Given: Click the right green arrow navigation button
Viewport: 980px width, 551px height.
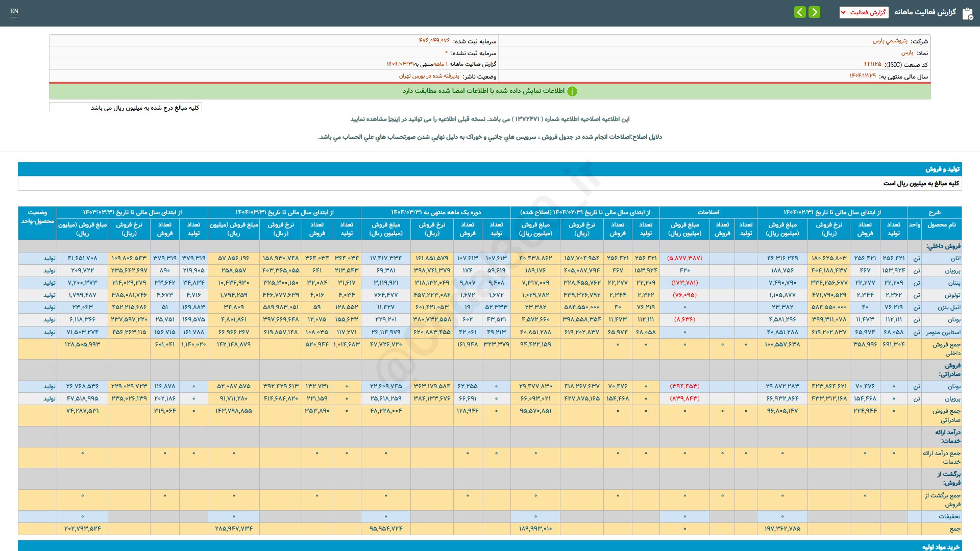Looking at the screenshot, I should coord(815,12).
